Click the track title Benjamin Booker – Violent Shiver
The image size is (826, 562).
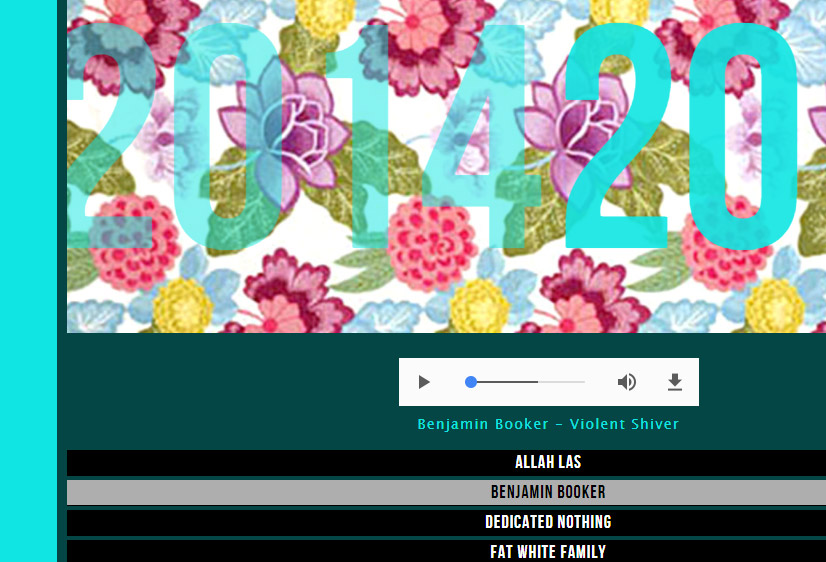click(x=548, y=424)
